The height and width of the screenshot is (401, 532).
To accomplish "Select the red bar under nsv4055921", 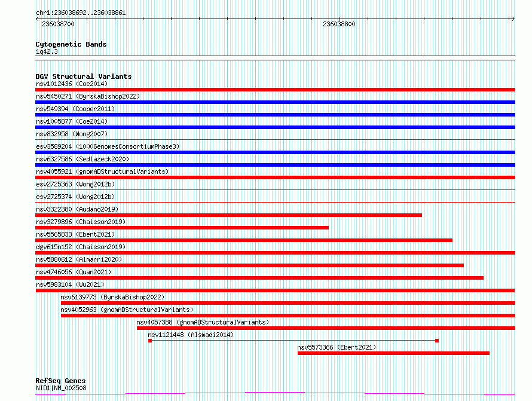I will click(275, 177).
